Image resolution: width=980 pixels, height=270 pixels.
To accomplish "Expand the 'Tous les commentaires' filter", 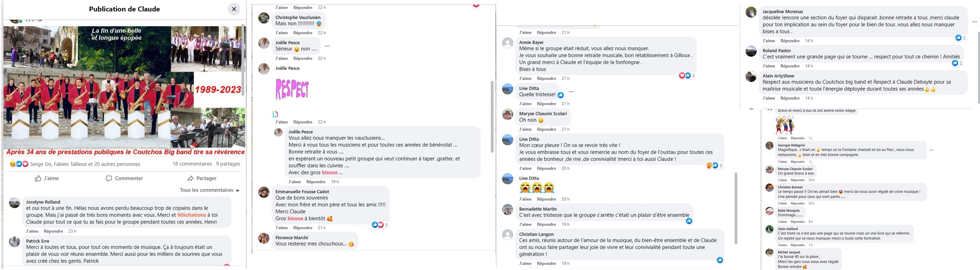I will pos(210,190).
